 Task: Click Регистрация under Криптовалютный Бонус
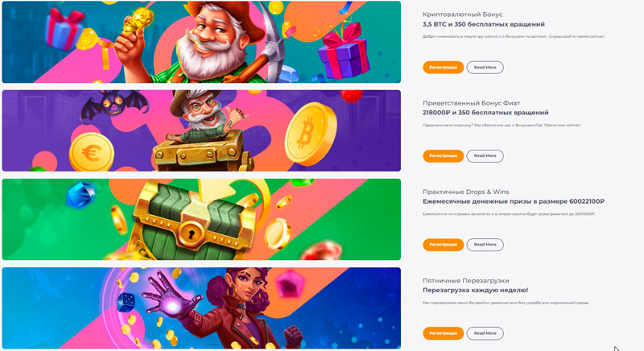pos(444,68)
